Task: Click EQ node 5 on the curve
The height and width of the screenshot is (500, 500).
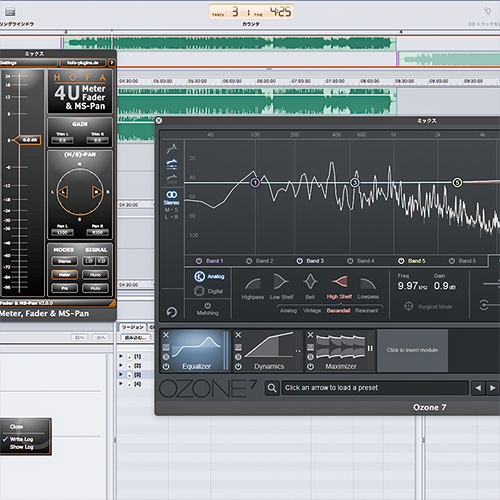Action: click(x=457, y=182)
